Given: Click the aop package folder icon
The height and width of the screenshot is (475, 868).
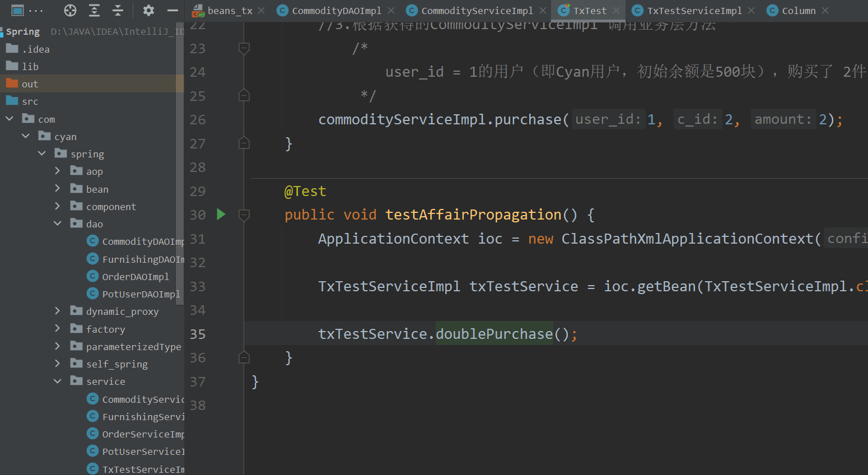Looking at the screenshot, I should pos(77,171).
